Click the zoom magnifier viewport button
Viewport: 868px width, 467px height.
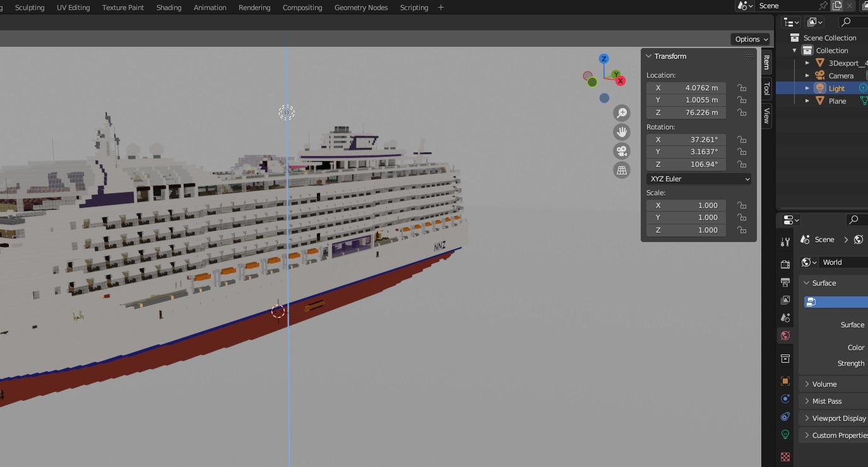(x=622, y=113)
